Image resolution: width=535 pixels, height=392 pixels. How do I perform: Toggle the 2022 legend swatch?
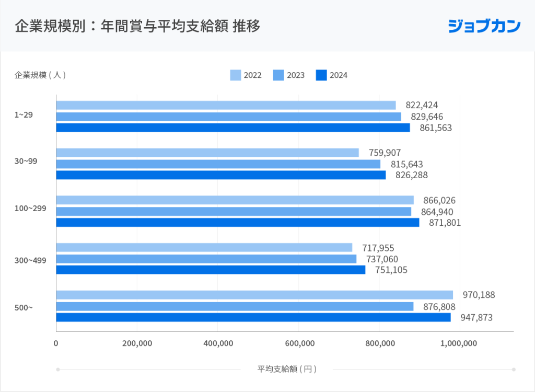pos(236,75)
